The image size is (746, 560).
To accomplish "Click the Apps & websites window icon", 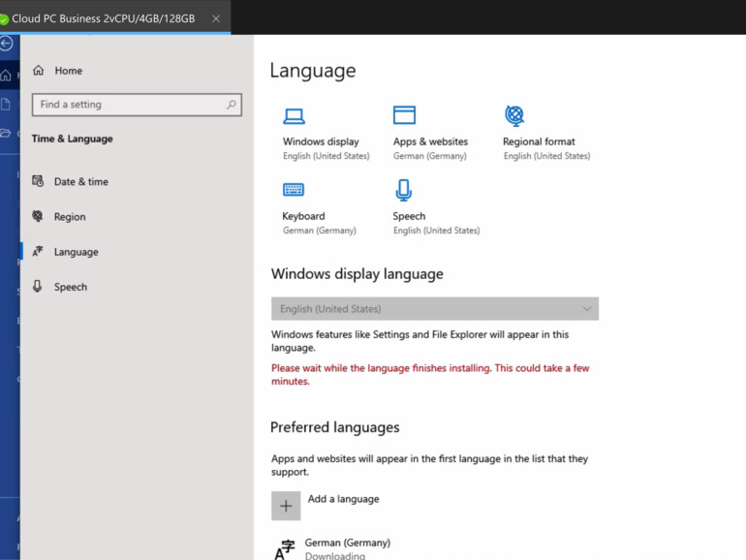I will 404,115.
